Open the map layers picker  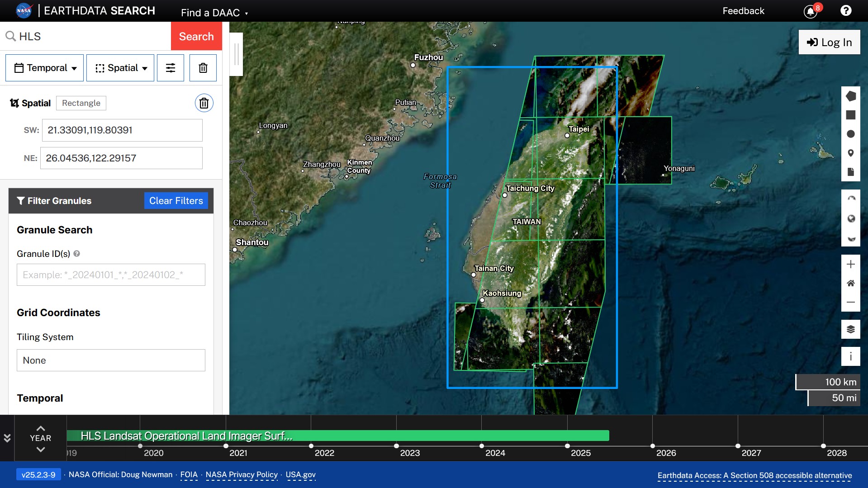pyautogui.click(x=851, y=329)
